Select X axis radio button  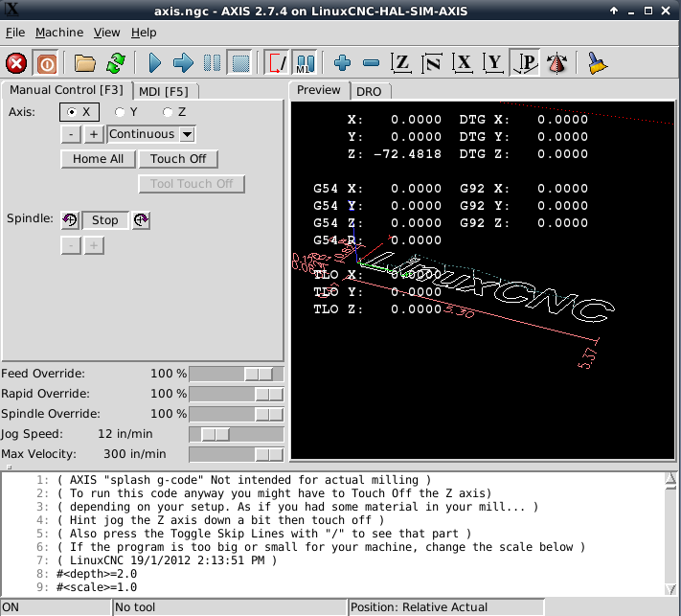pos(79,112)
